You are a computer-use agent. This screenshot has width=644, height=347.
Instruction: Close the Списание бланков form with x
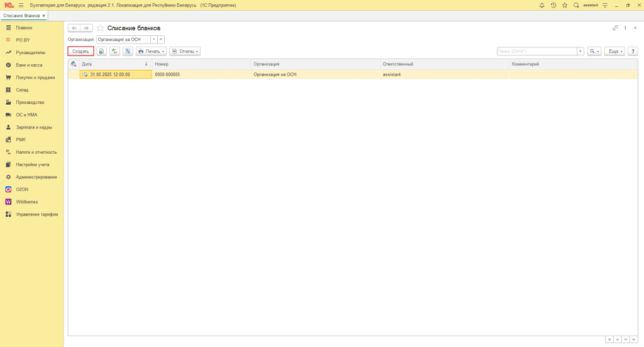(635, 28)
